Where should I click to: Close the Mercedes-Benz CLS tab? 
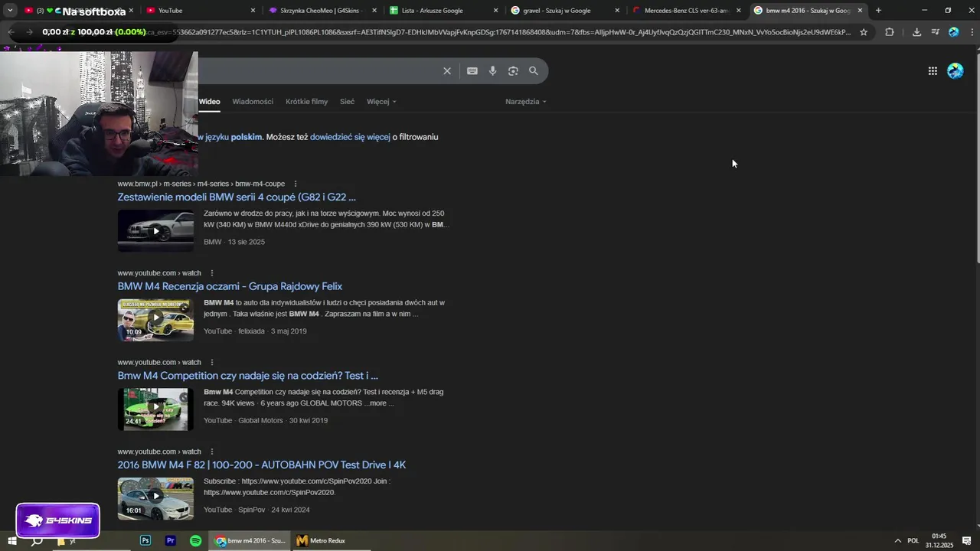739,11
